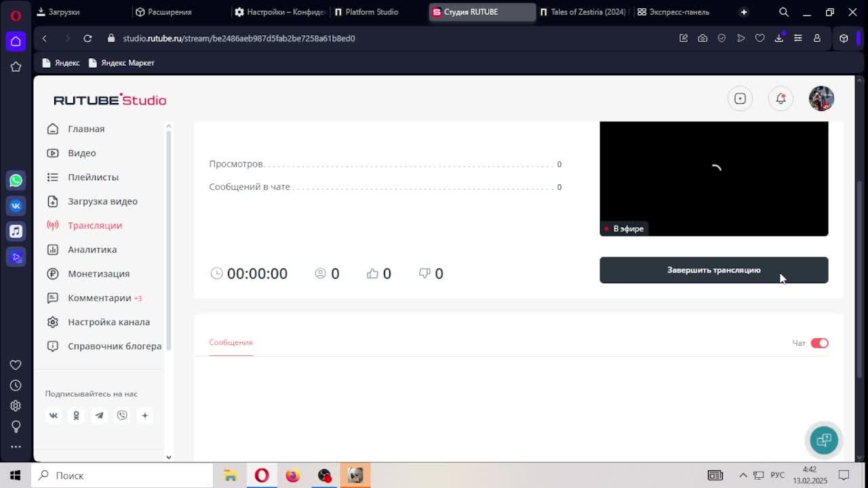The height and width of the screenshot is (488, 868).
Task: Switch keyboard language РУС in tray
Action: tap(777, 475)
